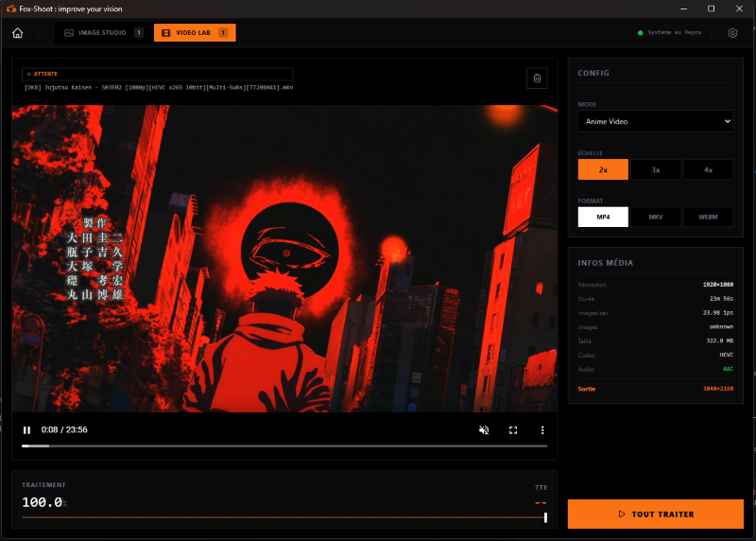Set output format to WEBM
The image size is (756, 541).
[708, 217]
